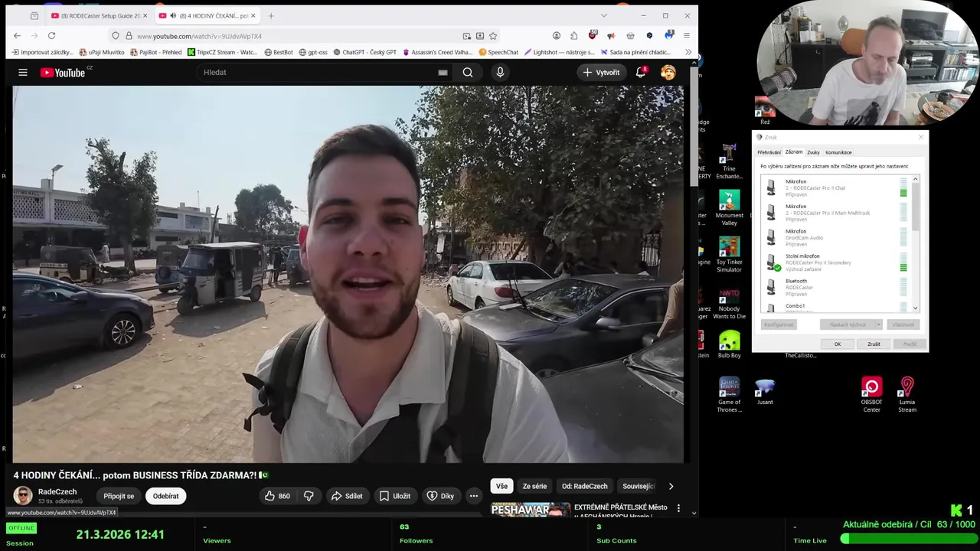
Task: Select Mikrofon RODECaster Pro II Main Multitrack device
Action: [835, 213]
